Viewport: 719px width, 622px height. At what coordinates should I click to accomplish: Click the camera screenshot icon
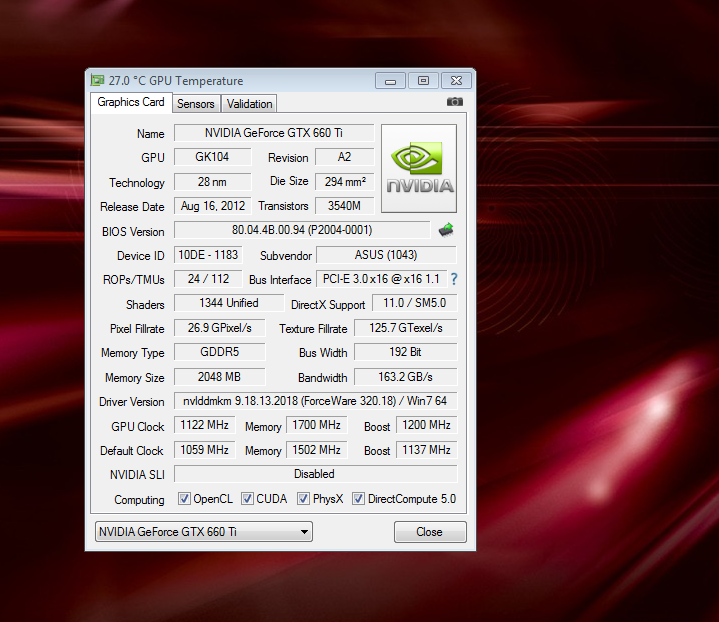pyautogui.click(x=454, y=101)
